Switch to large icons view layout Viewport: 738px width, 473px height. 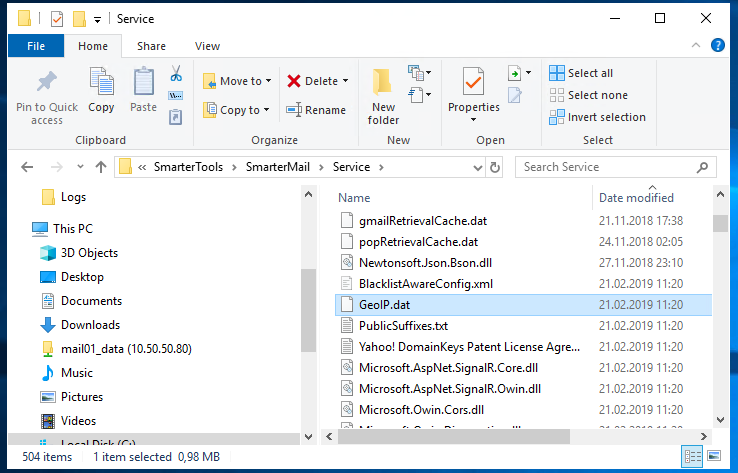coord(714,457)
